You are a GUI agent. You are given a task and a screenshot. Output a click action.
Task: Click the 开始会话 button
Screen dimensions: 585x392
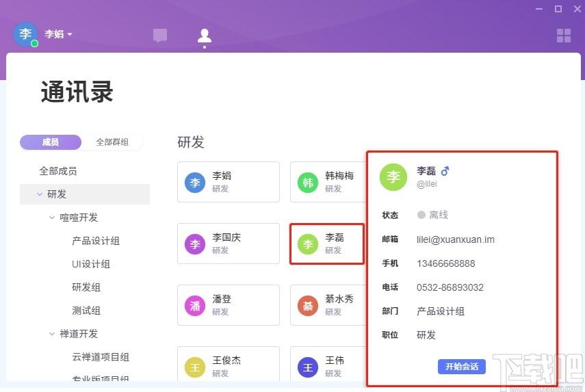tap(462, 367)
